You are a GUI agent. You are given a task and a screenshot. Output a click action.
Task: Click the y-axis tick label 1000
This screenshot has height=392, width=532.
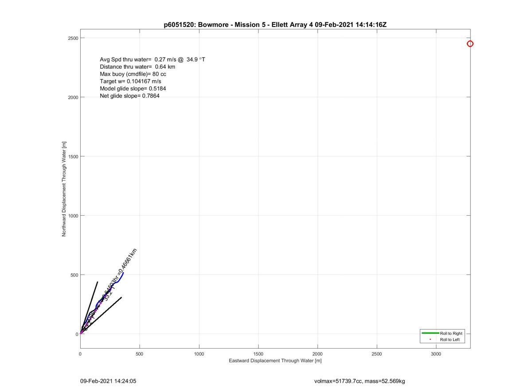tap(73, 216)
